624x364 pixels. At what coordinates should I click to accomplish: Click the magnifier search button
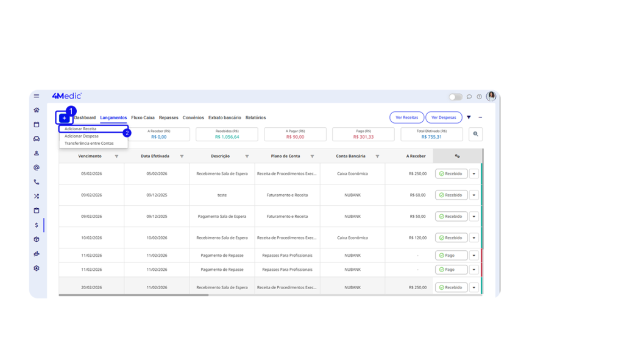pyautogui.click(x=475, y=134)
